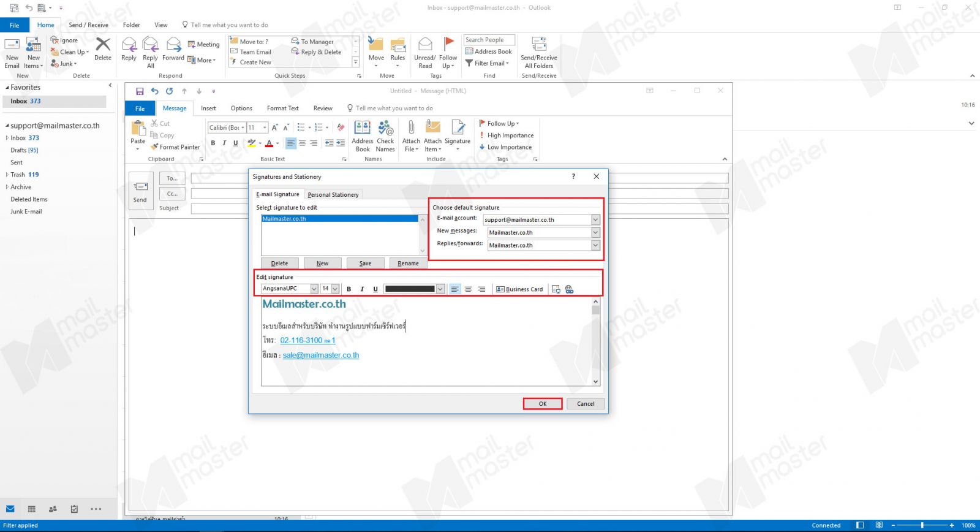
Task: Click Attach File paperclip icon
Action: click(411, 127)
